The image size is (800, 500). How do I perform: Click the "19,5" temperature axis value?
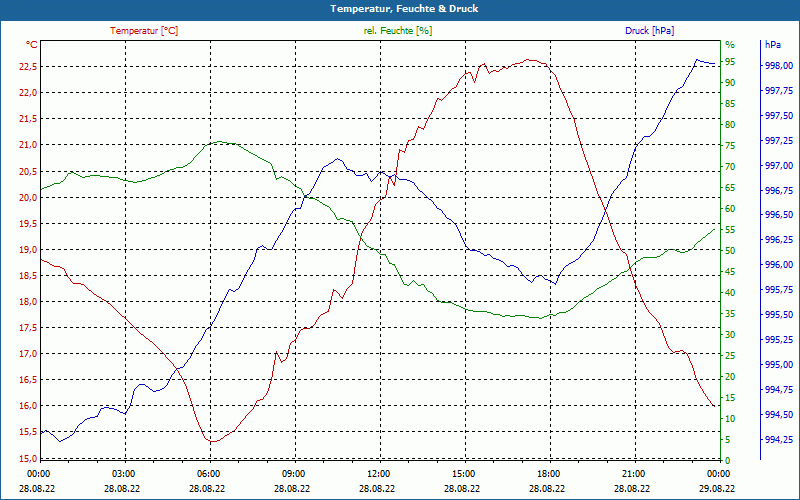28,223
